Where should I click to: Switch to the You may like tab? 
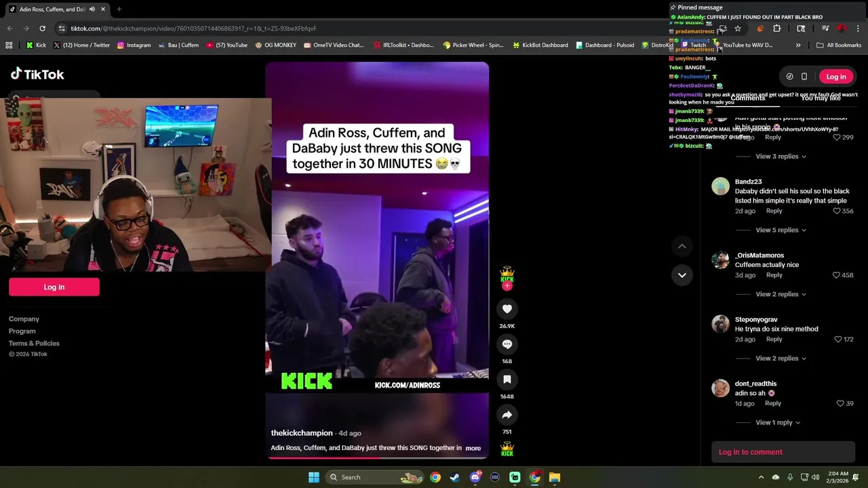point(820,98)
